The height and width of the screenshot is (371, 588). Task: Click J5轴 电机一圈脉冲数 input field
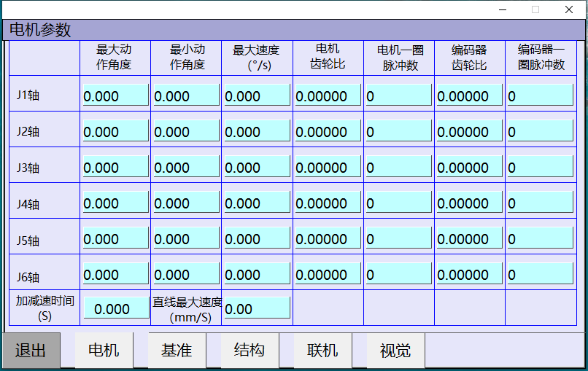398,238
